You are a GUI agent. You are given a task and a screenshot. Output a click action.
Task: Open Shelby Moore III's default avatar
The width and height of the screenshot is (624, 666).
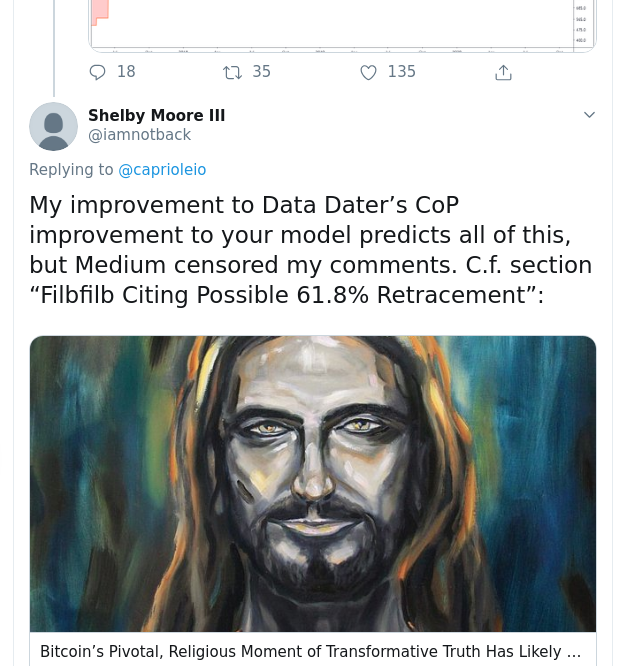coord(54,126)
